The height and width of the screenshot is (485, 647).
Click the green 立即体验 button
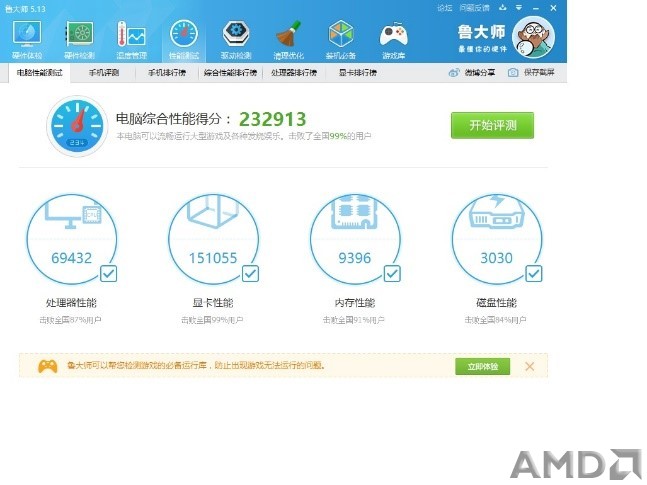point(483,367)
